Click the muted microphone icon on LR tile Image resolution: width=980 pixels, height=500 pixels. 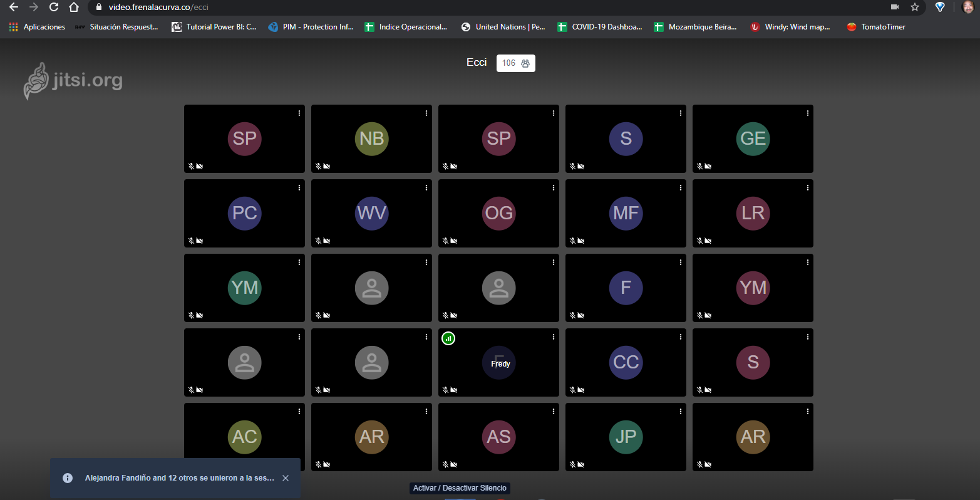[x=700, y=241]
